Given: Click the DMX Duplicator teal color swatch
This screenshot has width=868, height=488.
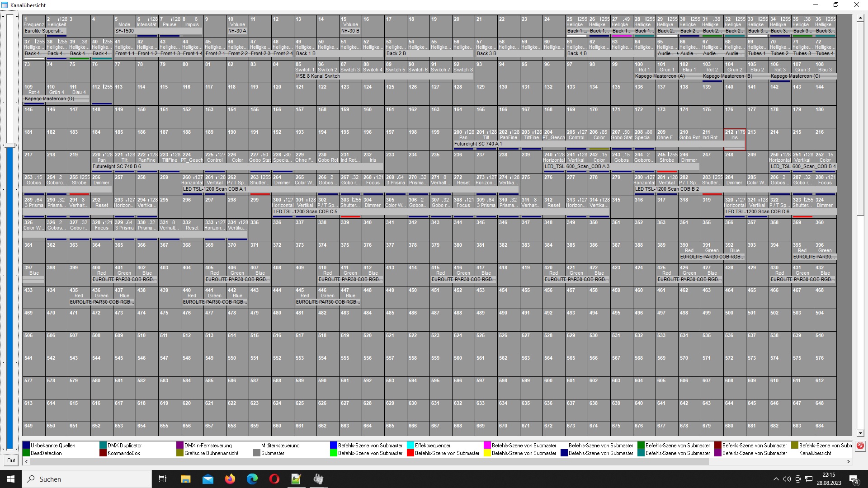Looking at the screenshot, I should [103, 446].
